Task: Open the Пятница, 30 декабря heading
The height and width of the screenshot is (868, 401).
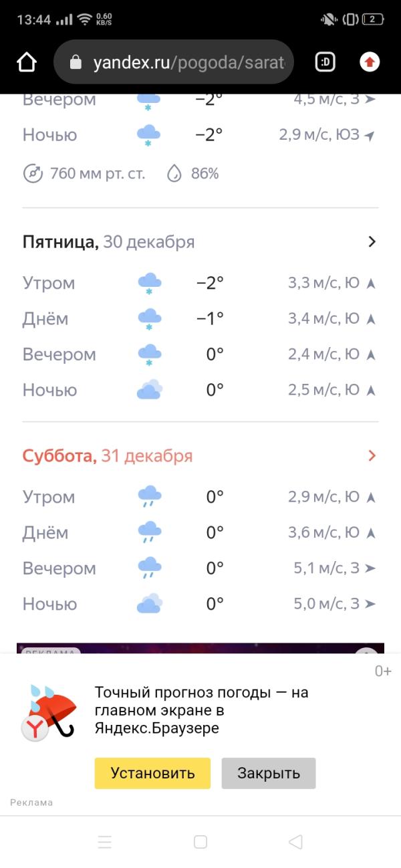Action: point(108,242)
